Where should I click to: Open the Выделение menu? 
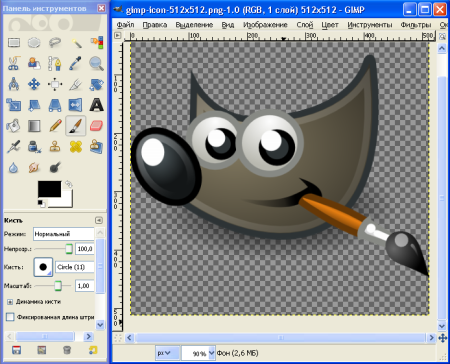tap(194, 25)
